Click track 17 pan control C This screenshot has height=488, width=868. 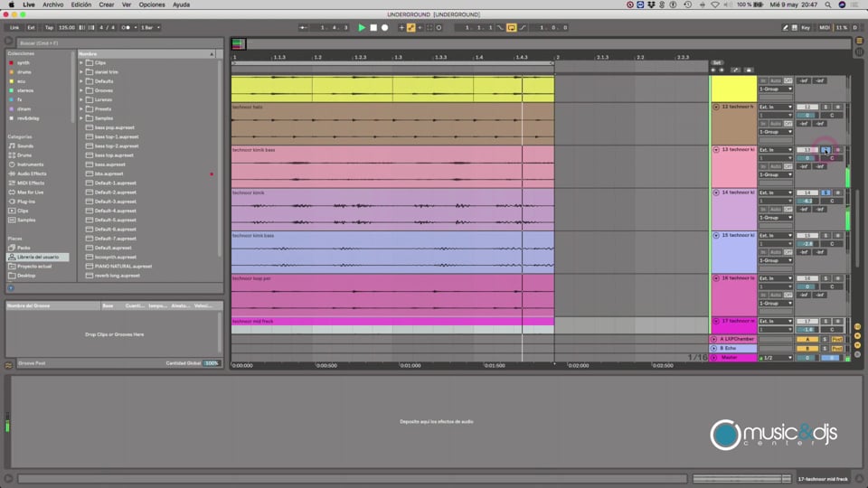(x=832, y=329)
